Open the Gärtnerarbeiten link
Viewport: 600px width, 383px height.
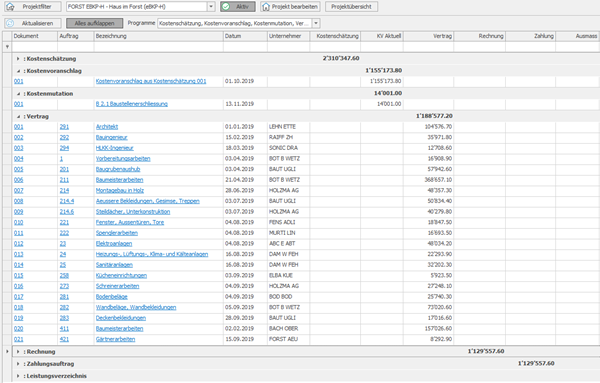pyautogui.click(x=115, y=339)
